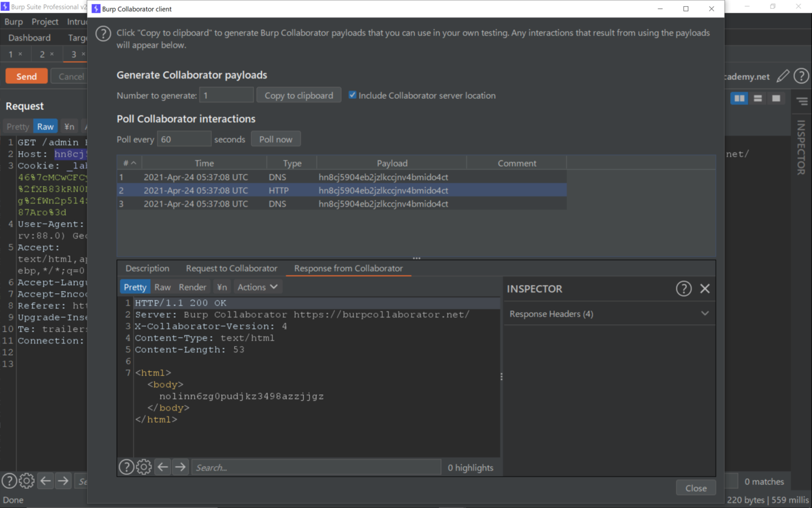Screen dimensions: 812x508
Task: Open the Actions dropdown in response viewer
Action: point(258,287)
